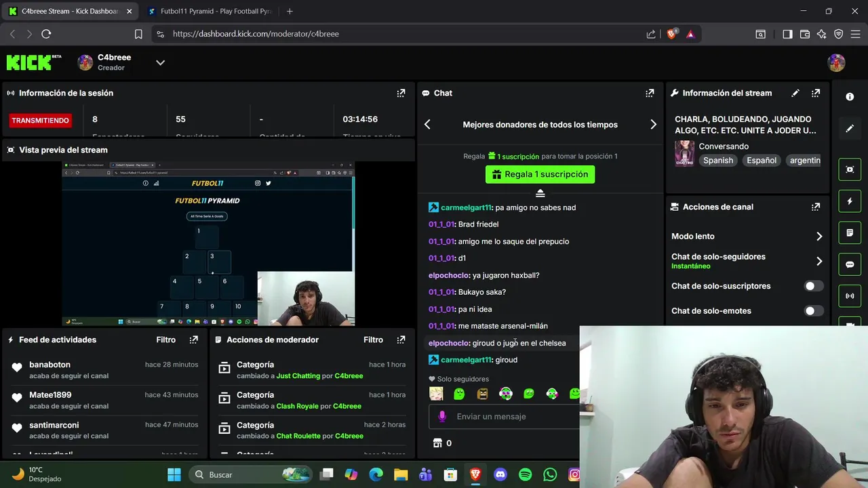Click the stream preview icon in the right sidebar
868x488 pixels.
pos(850,169)
